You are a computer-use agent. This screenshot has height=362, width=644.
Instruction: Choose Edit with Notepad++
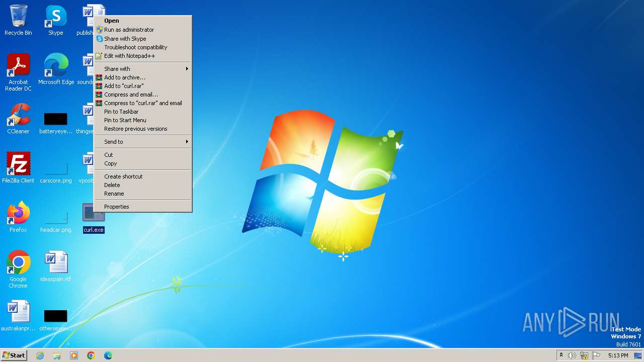pos(143,56)
